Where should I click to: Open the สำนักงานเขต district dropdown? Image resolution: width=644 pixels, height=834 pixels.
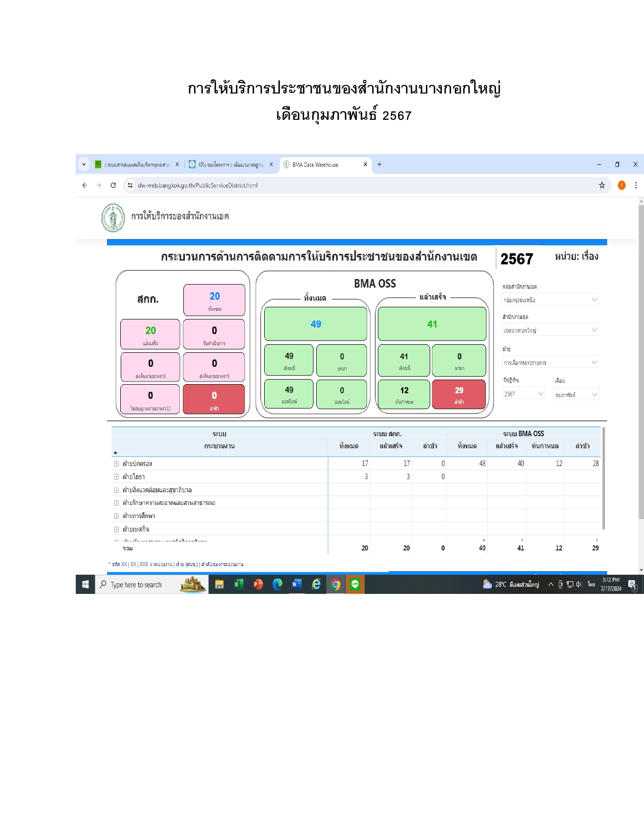coord(550,330)
